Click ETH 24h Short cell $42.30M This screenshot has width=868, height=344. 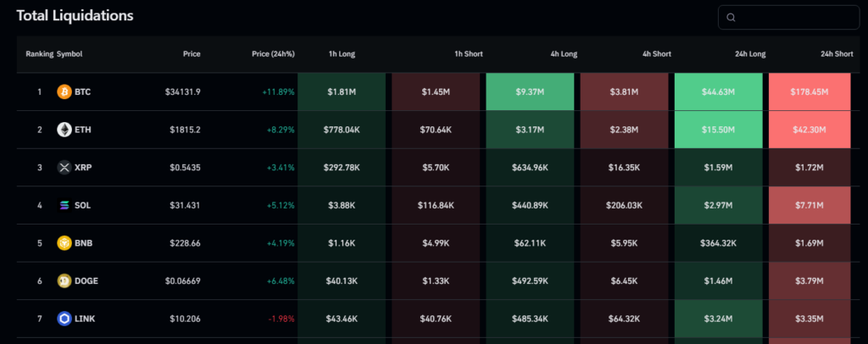coord(810,130)
